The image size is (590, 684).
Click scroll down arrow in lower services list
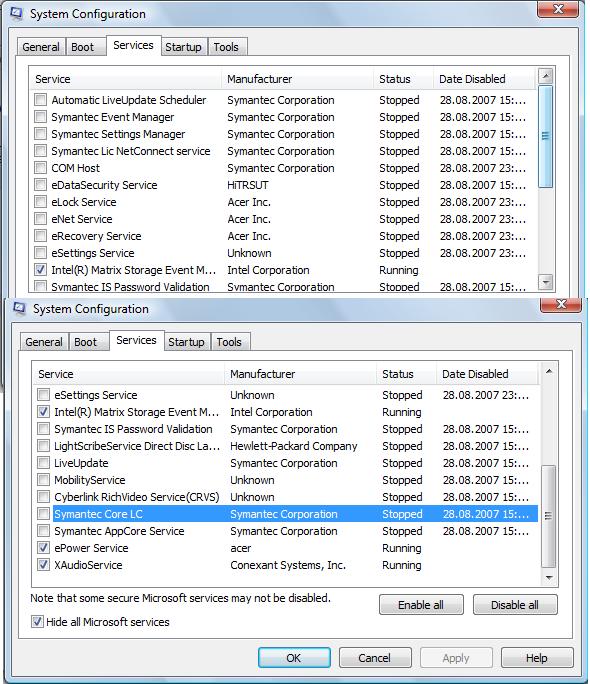coord(549,578)
